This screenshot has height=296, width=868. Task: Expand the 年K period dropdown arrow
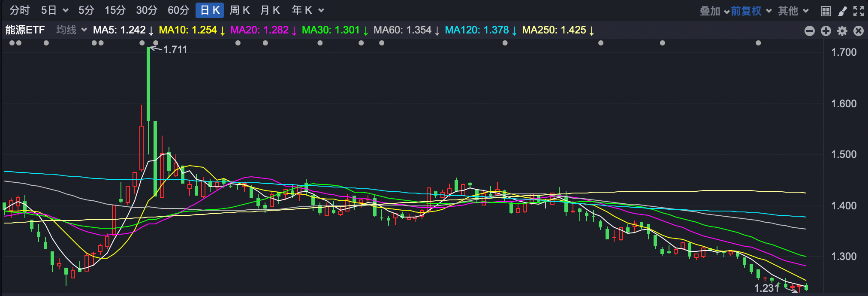pyautogui.click(x=321, y=11)
